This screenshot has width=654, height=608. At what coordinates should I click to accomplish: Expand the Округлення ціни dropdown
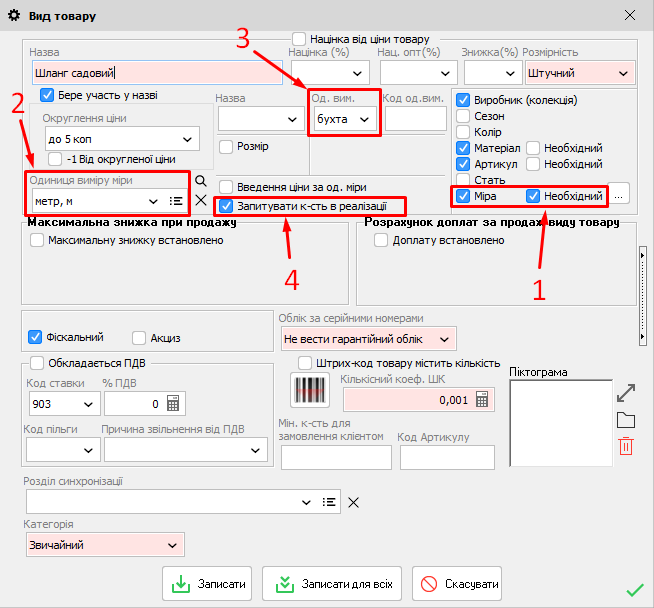click(186, 139)
